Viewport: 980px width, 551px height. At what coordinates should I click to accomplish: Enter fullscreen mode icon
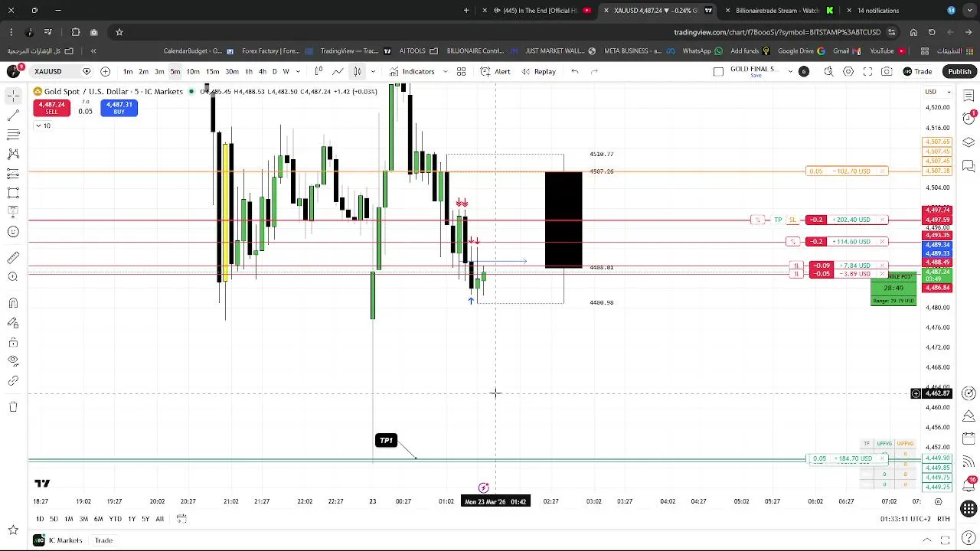coord(867,71)
